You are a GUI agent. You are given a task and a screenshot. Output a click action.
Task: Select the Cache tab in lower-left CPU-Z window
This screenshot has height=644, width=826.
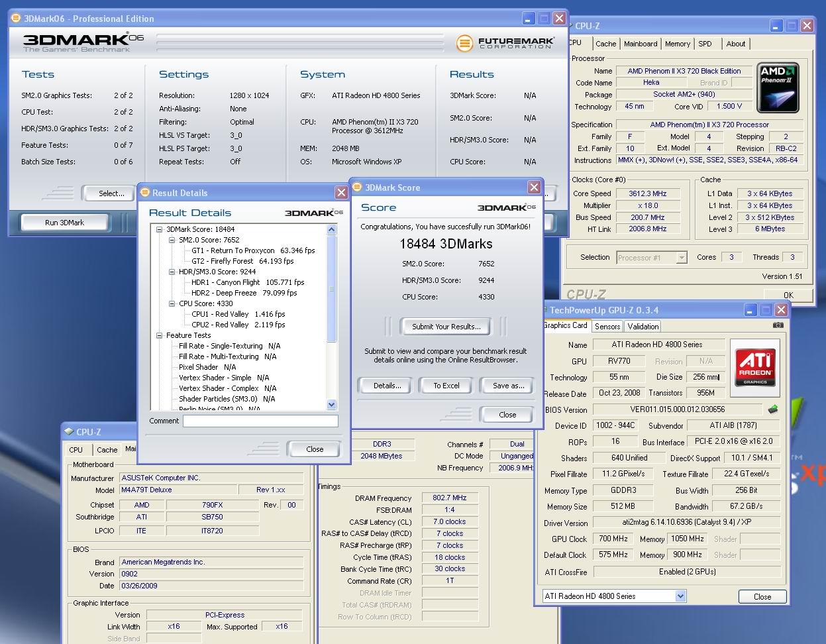click(107, 449)
